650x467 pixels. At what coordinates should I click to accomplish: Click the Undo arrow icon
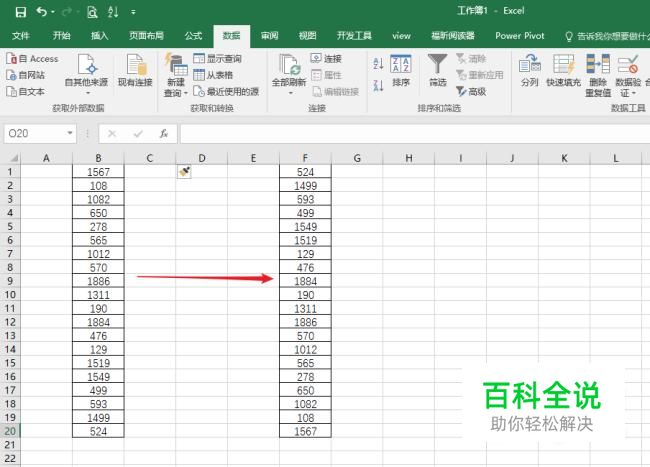tap(41, 12)
